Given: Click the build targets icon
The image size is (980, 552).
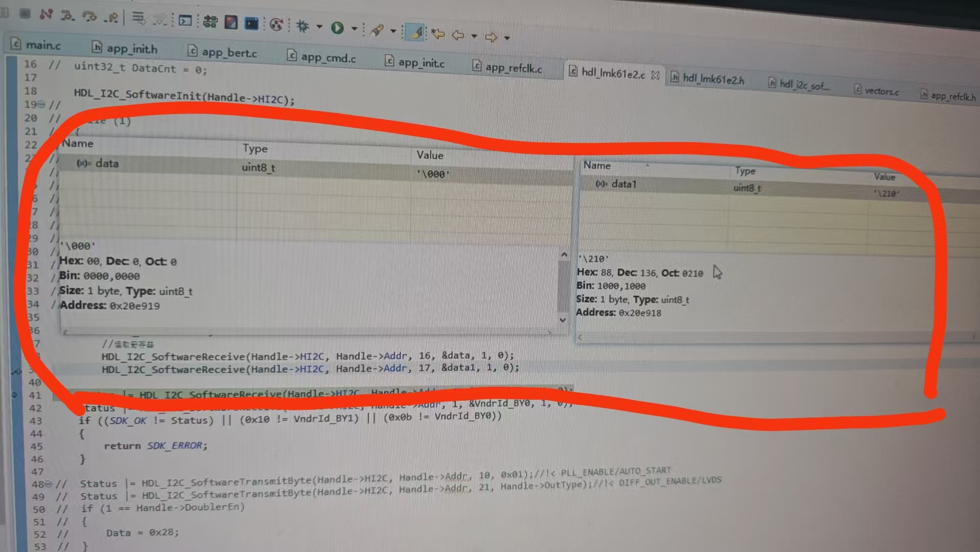Looking at the screenshot, I should 210,21.
